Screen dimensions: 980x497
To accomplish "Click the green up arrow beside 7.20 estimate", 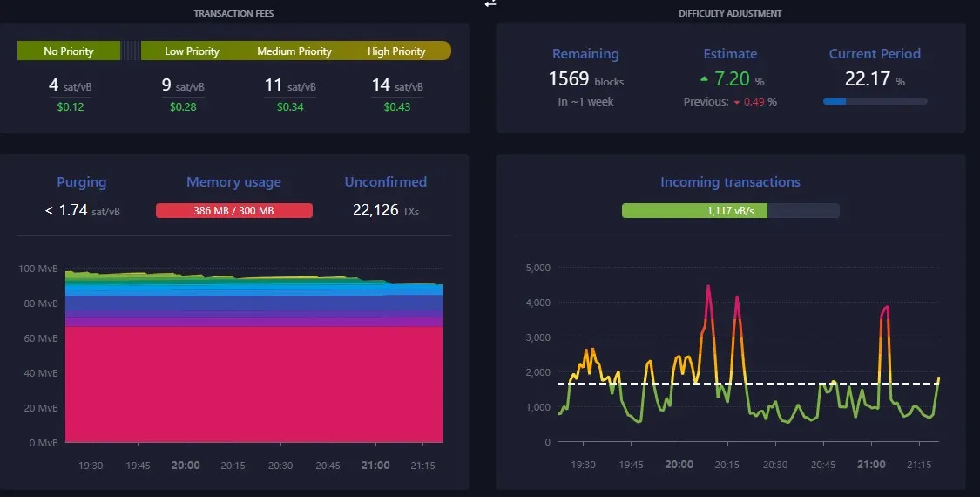I will 703,79.
